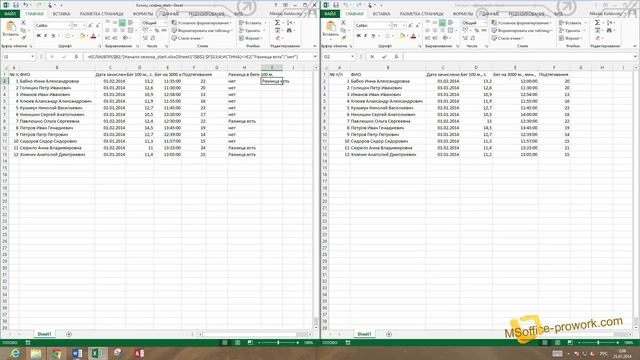Switch to Normal view in left window
This screenshot has width=640, height=360.
(x=224, y=343)
